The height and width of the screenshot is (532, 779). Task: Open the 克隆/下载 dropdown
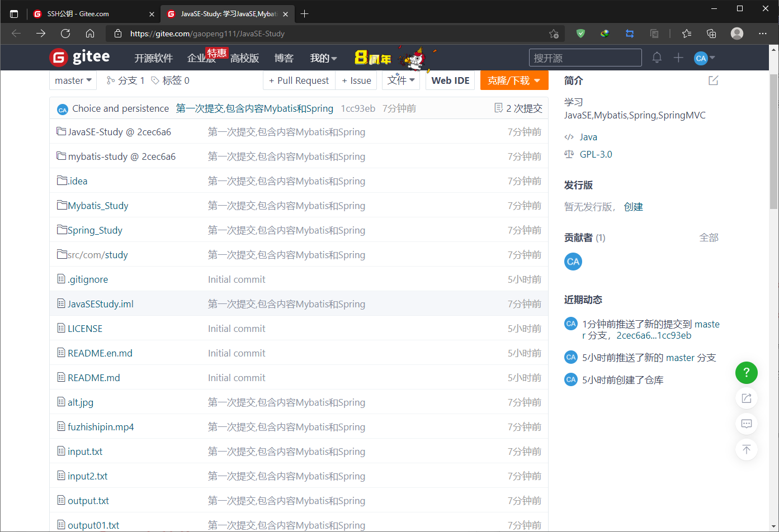pos(514,80)
